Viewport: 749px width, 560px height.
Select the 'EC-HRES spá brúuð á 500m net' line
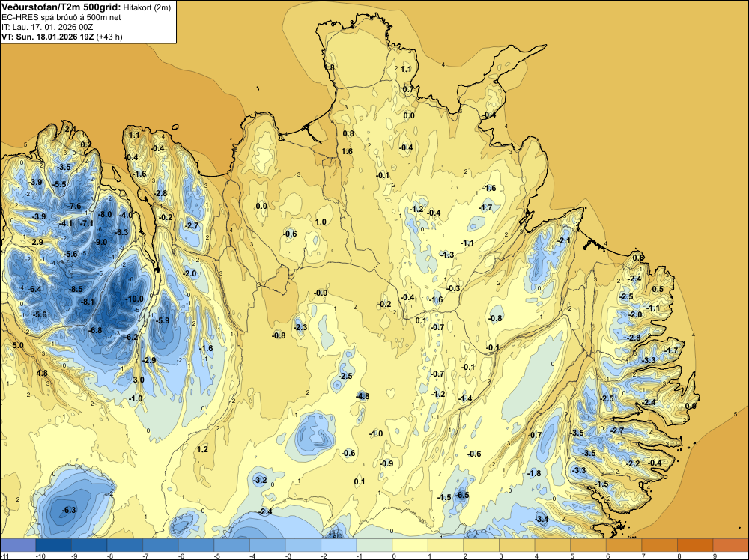pyautogui.click(x=61, y=18)
